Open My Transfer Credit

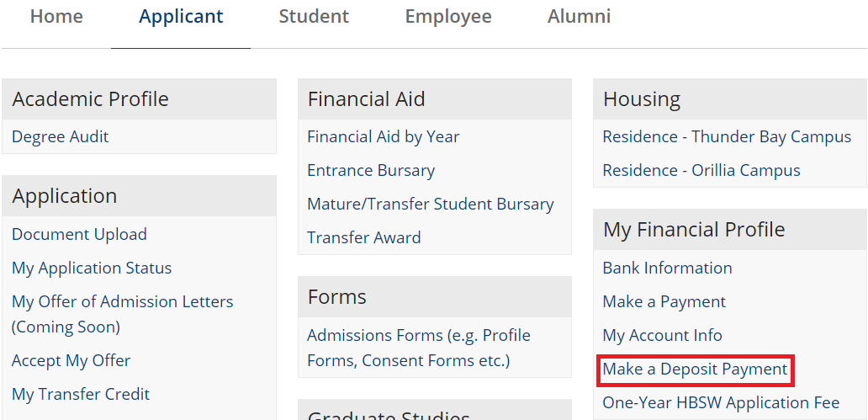click(x=81, y=394)
